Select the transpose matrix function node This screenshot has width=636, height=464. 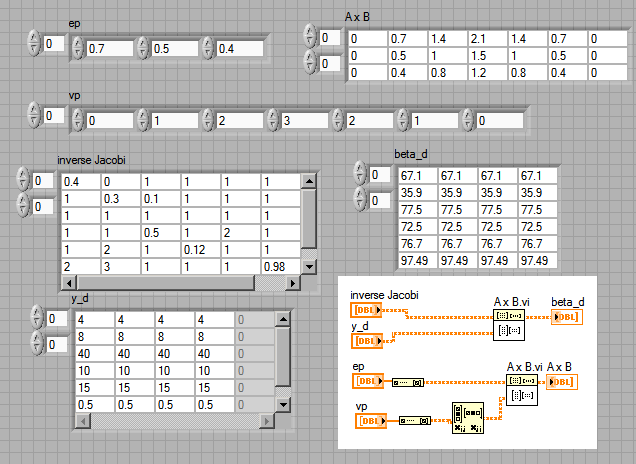(x=468, y=418)
